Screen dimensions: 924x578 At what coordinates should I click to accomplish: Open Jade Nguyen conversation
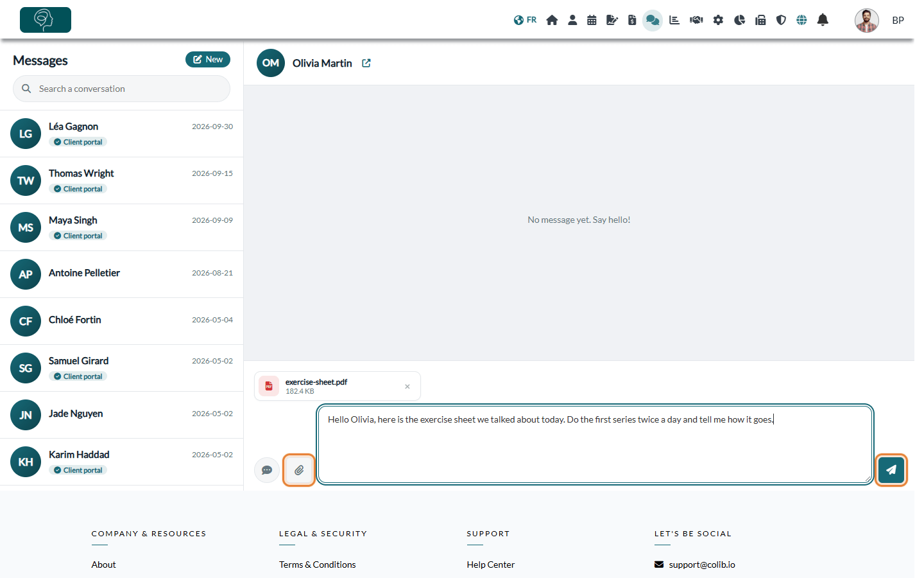(x=121, y=415)
